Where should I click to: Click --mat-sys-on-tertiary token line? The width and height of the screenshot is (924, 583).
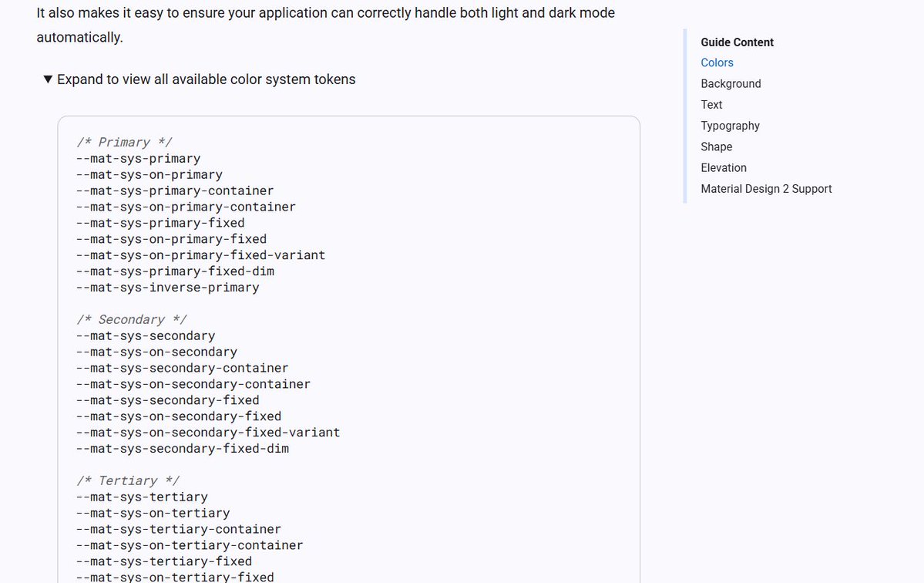coord(153,513)
